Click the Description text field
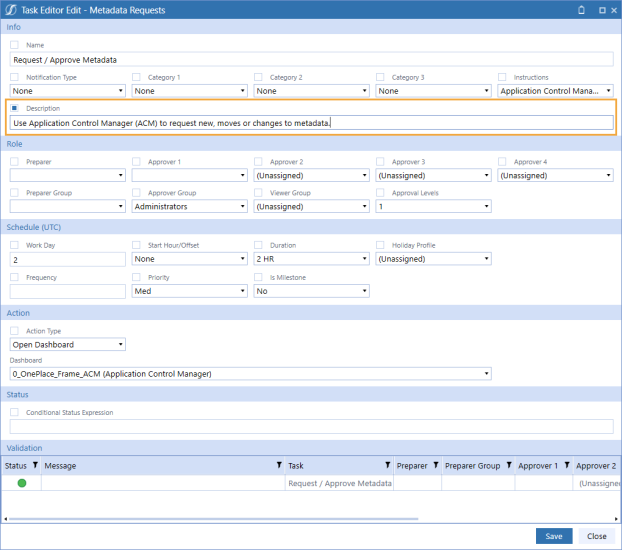 point(311,123)
